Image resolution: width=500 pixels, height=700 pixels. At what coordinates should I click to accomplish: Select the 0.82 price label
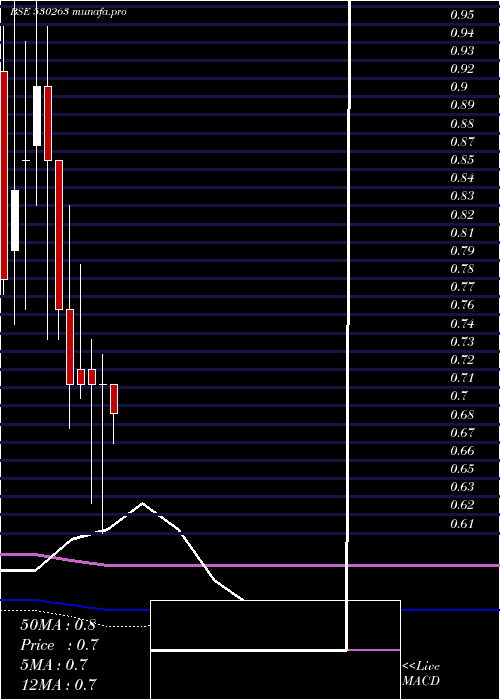(462, 215)
